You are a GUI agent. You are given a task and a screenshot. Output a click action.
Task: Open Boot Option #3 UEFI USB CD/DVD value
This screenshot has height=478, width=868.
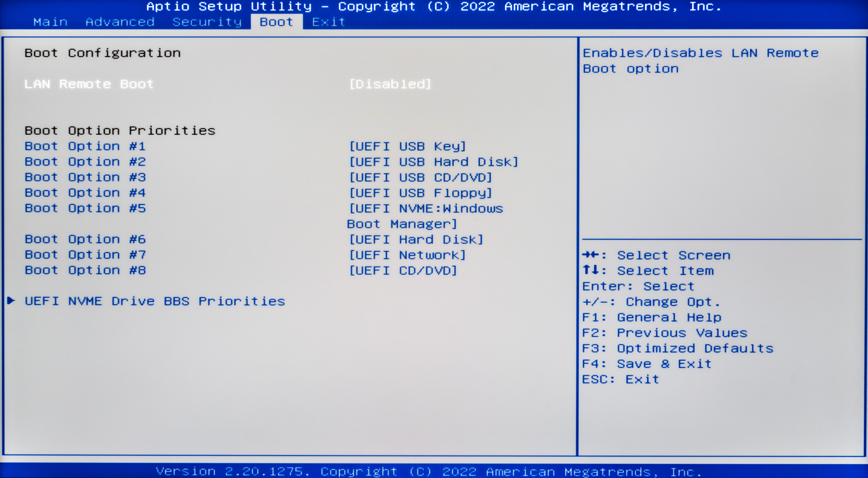[x=420, y=177]
